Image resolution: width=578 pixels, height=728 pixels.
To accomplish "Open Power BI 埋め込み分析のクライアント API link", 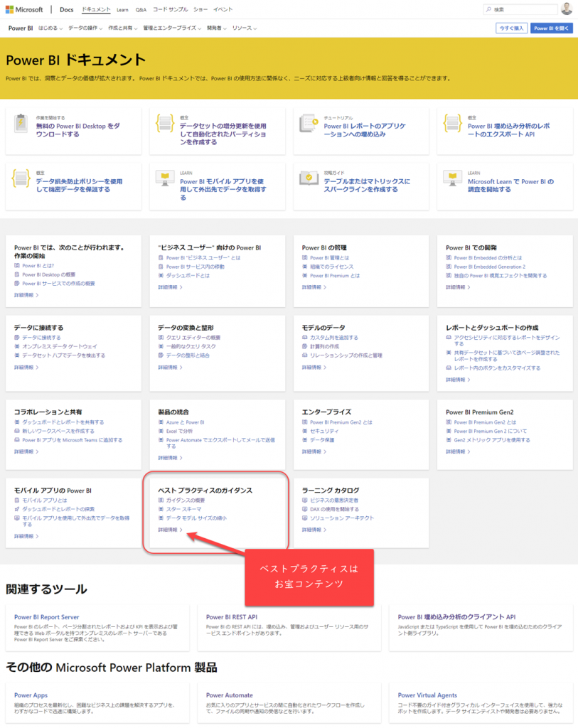I will pyautogui.click(x=456, y=617).
